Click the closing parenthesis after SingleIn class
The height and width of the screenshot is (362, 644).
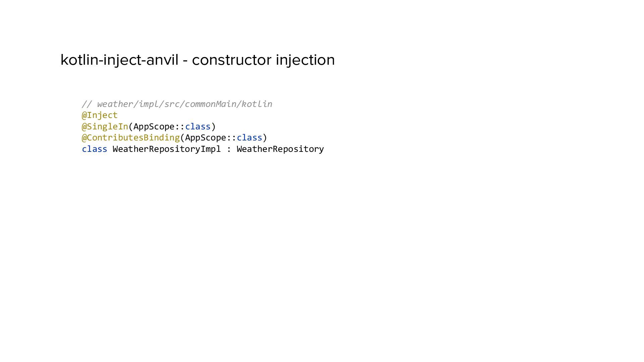(214, 126)
